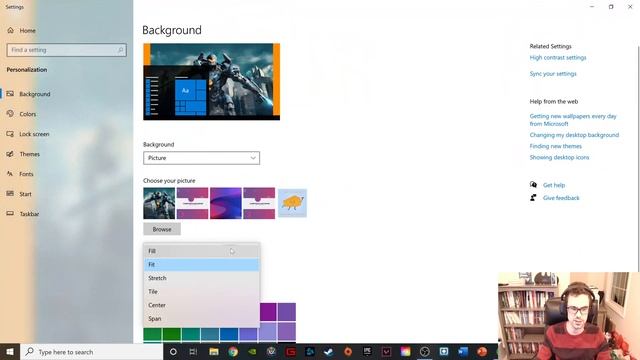
Task: Open Showing desktop icons link
Action: click(559, 157)
